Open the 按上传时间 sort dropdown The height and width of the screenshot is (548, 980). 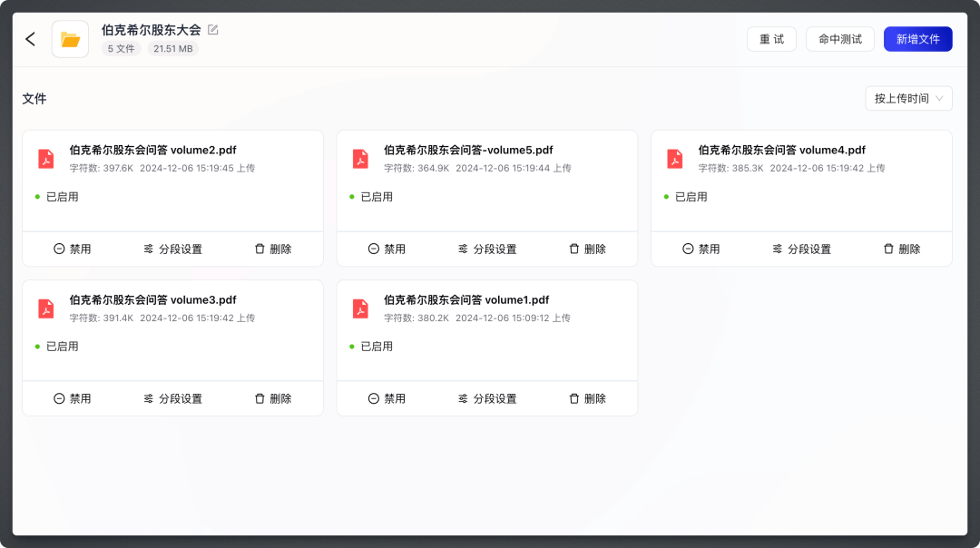(908, 99)
